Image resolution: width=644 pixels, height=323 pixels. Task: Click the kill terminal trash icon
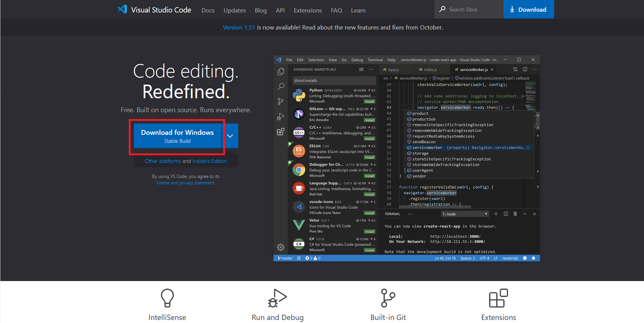[x=515, y=214]
